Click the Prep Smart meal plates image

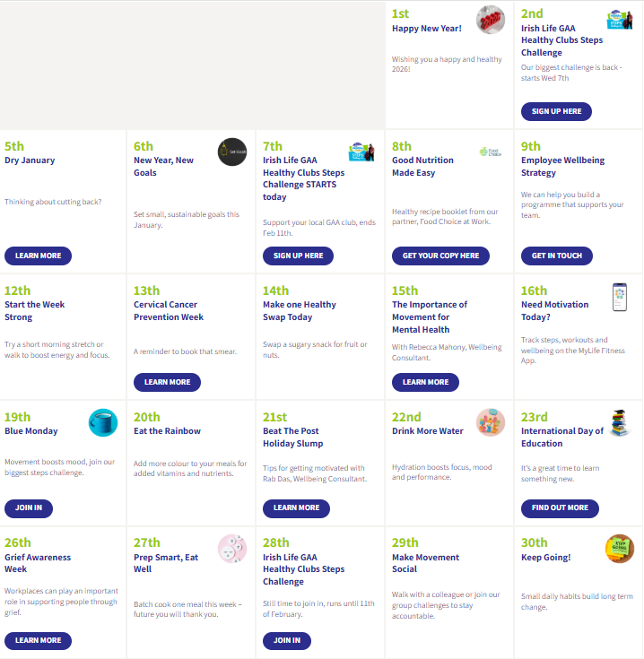pyautogui.click(x=232, y=549)
